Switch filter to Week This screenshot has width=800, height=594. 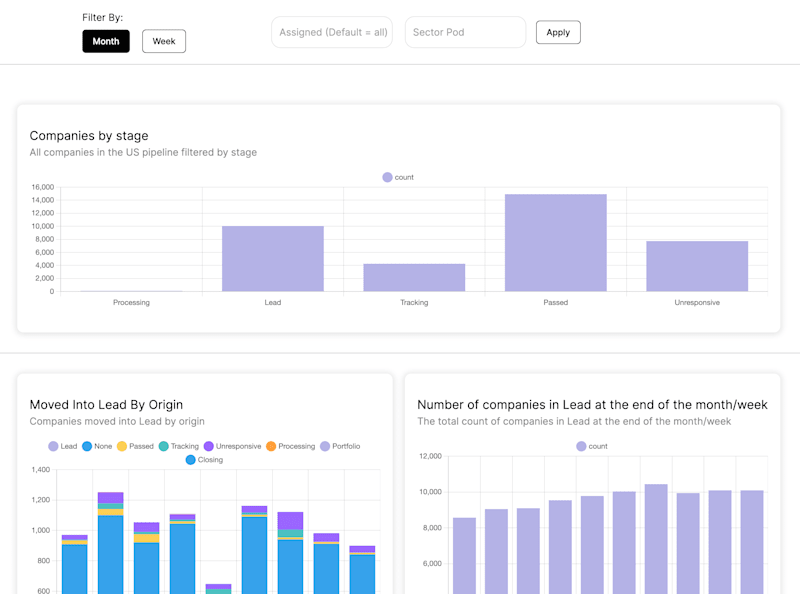164,41
